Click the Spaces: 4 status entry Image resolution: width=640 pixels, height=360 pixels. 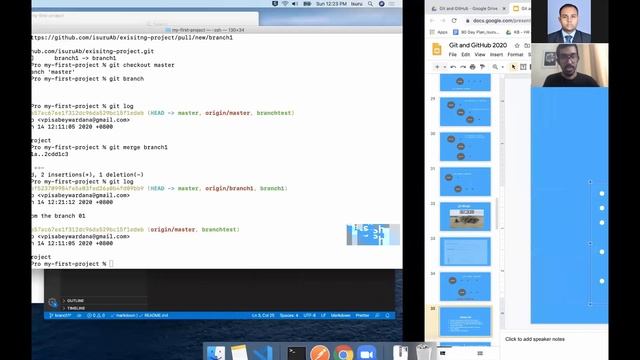click(289, 316)
